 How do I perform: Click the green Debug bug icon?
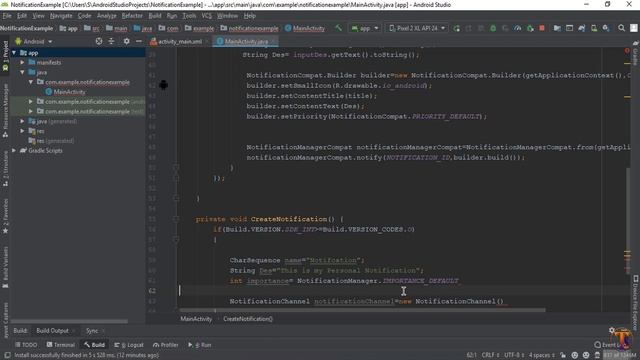pyautogui.click(x=493, y=28)
